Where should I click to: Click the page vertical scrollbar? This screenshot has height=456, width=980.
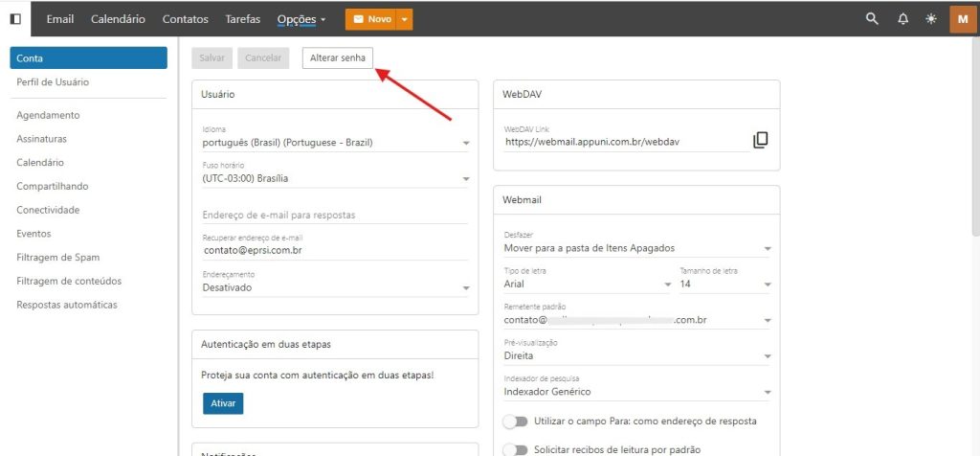pyautogui.click(x=974, y=134)
